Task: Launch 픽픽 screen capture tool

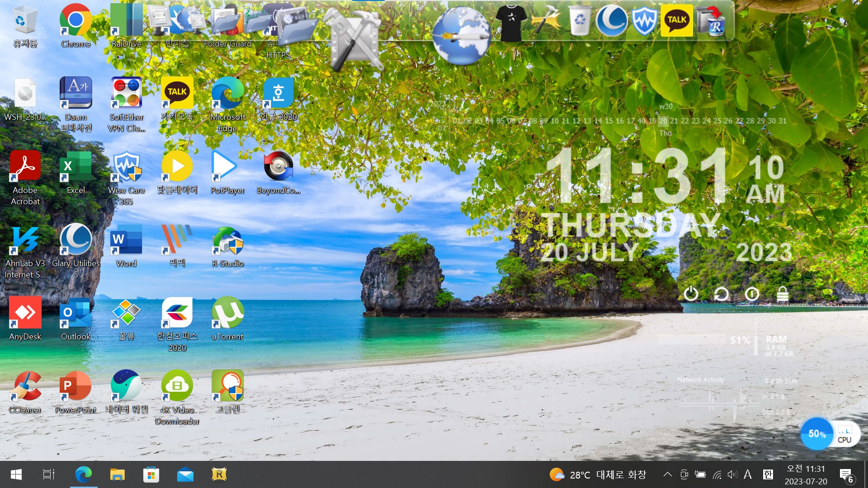Action: click(x=177, y=246)
